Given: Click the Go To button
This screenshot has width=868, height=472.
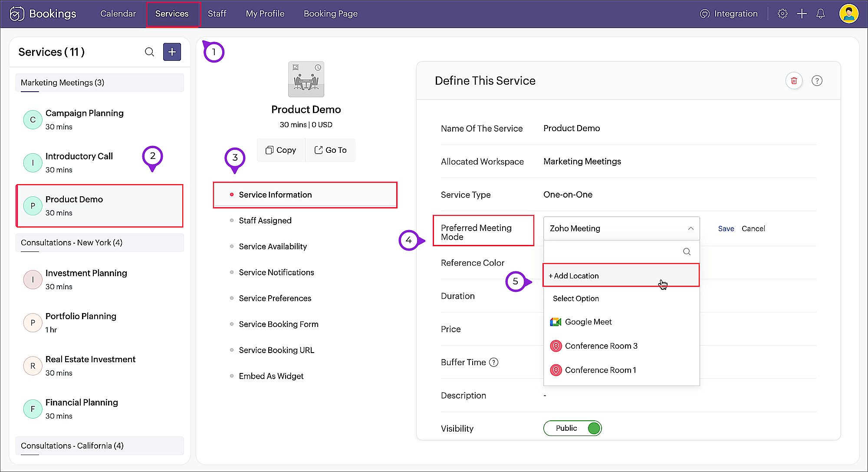Looking at the screenshot, I should point(330,150).
